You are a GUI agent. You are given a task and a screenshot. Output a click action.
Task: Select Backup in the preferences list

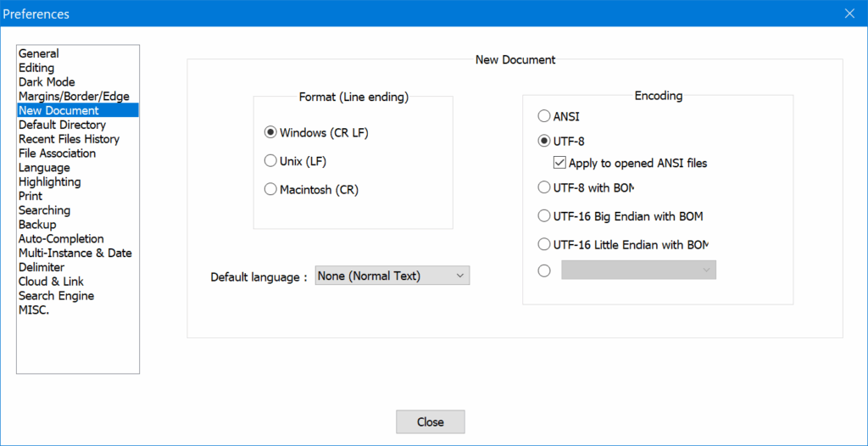point(37,225)
